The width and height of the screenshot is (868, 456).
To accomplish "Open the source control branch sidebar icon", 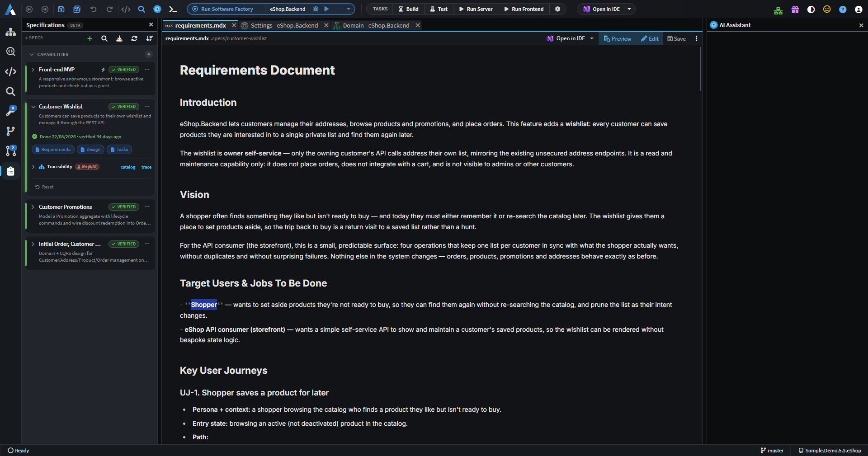I will point(11,131).
